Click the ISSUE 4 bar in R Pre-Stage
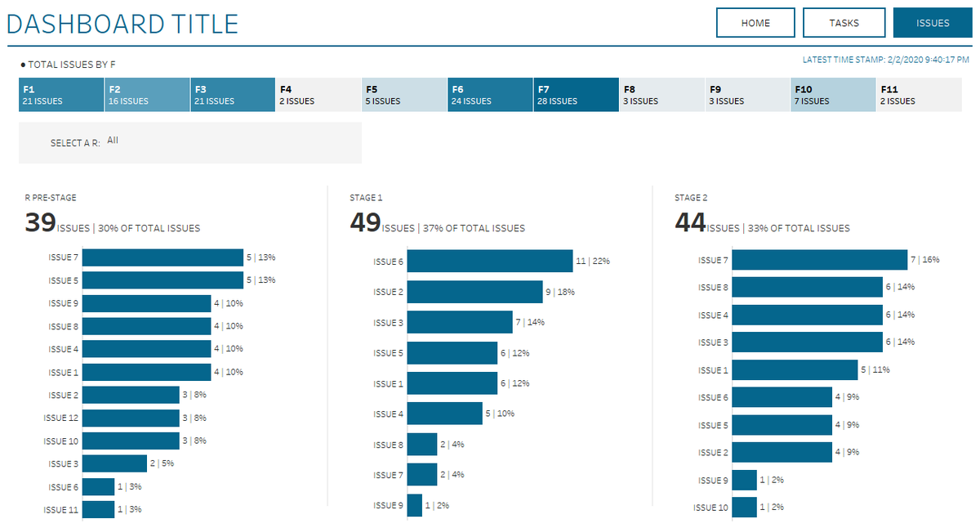 click(146, 349)
